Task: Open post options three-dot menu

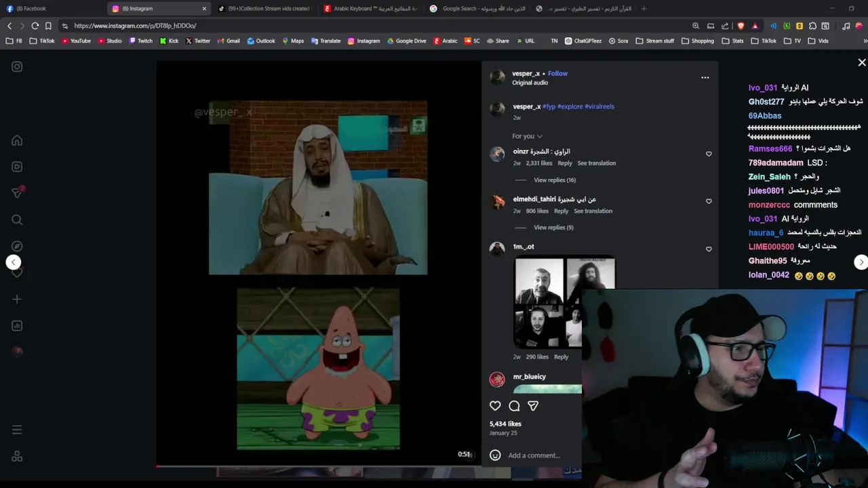Action: pyautogui.click(x=705, y=77)
